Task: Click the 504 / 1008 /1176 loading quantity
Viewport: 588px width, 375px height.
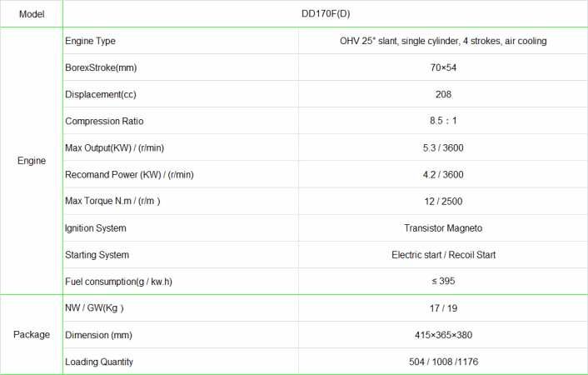Action: click(x=443, y=362)
